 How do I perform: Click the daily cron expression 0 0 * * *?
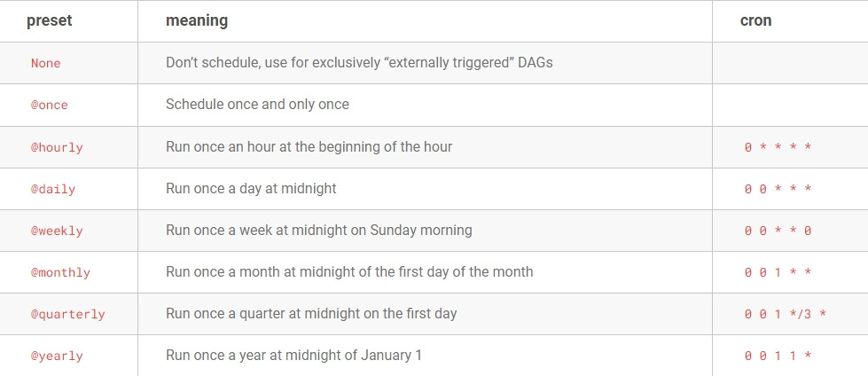[x=778, y=190]
